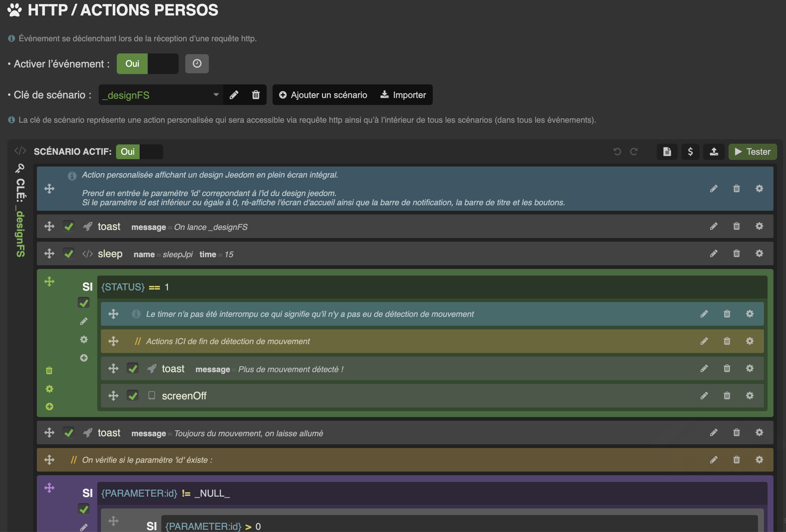Uncheck the 'Toujours du mouvement' toast checkbox
Image resolution: width=786 pixels, height=532 pixels.
(x=69, y=433)
